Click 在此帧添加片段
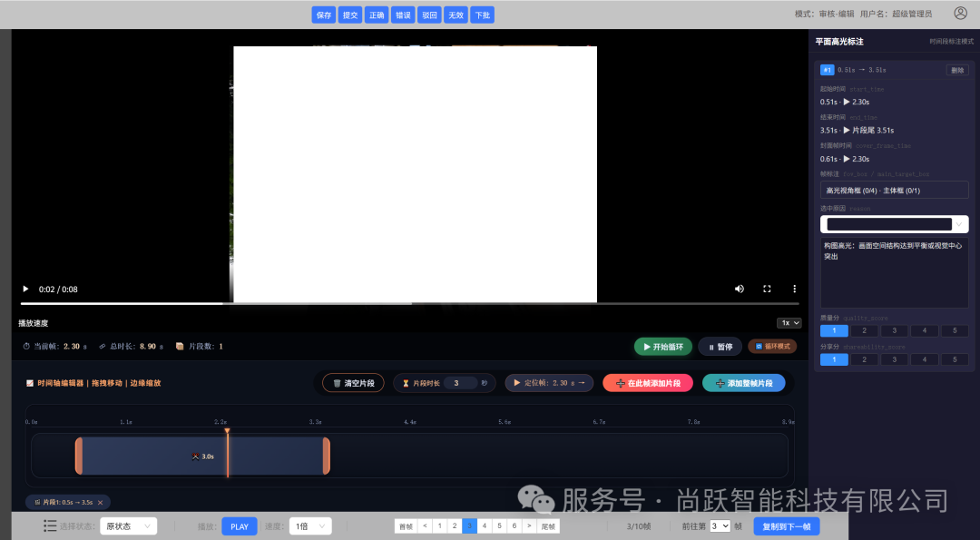 coord(648,383)
